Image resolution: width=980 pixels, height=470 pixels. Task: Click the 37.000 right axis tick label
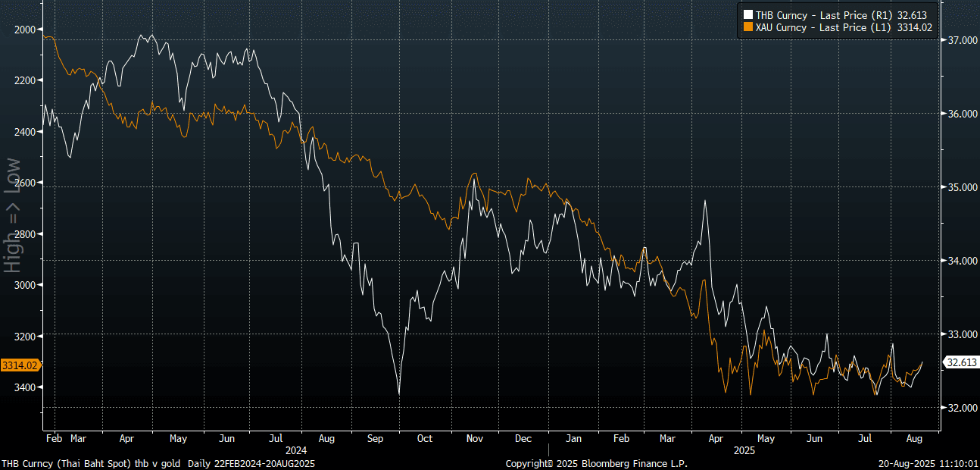tap(960, 40)
